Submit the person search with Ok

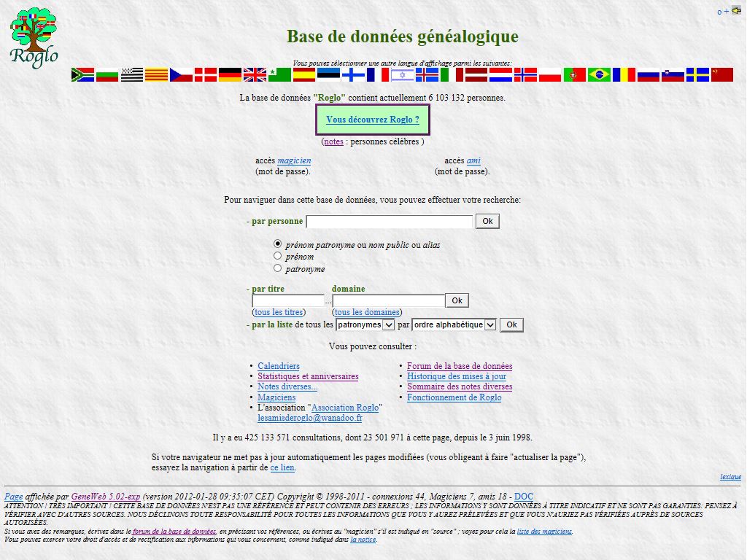click(x=487, y=222)
